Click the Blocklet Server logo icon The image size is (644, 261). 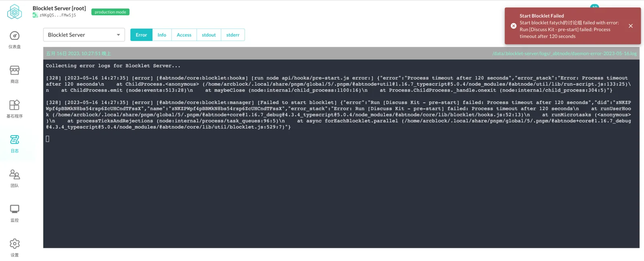click(14, 12)
